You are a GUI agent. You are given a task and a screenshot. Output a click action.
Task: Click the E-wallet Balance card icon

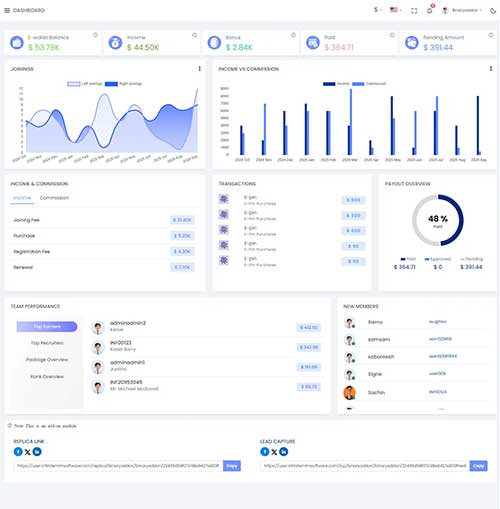point(17,43)
